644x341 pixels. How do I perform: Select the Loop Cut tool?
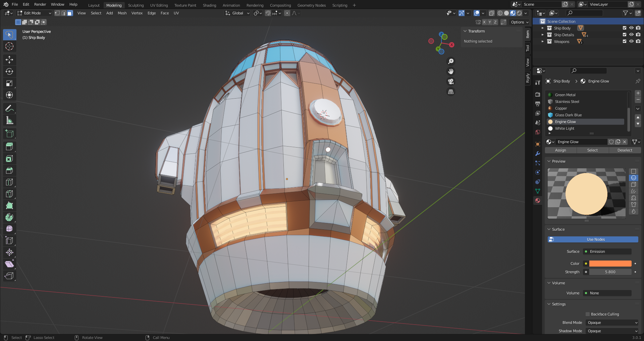9,182
